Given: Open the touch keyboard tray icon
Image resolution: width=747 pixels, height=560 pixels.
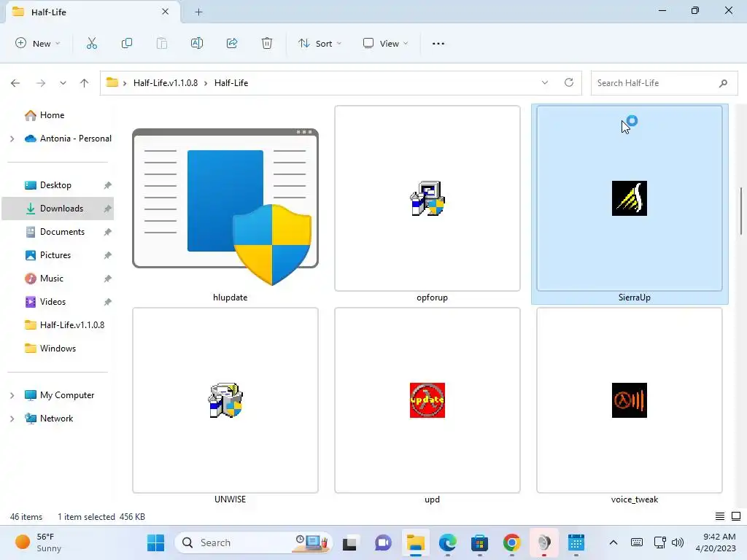Looking at the screenshot, I should pyautogui.click(x=636, y=542).
